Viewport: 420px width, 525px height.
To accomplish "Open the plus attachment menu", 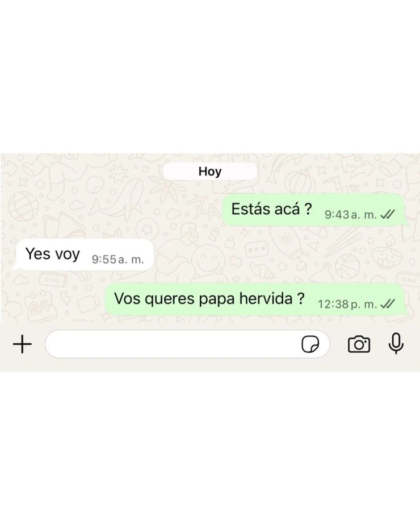I will pyautogui.click(x=22, y=344).
